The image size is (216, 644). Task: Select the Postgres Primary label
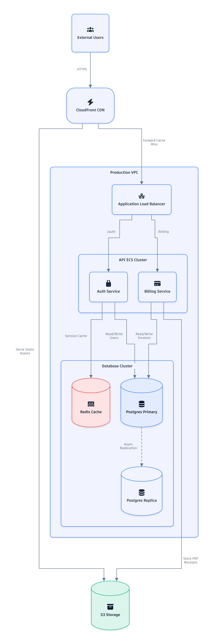click(141, 412)
